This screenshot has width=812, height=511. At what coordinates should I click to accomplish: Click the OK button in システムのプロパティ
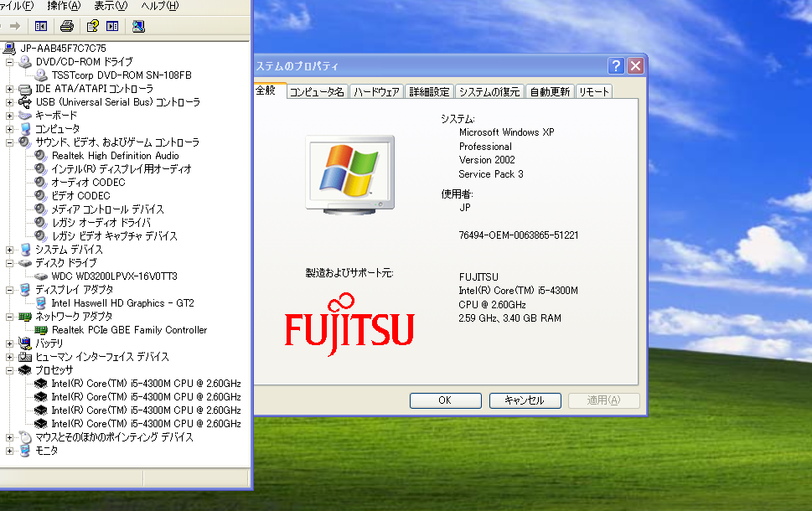(445, 400)
